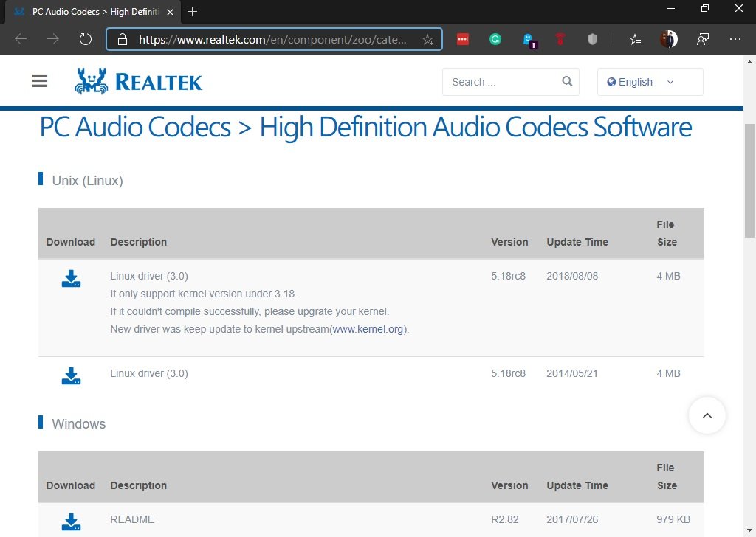Click the back-to-top arrow button
This screenshot has height=537, width=756.
(x=707, y=415)
